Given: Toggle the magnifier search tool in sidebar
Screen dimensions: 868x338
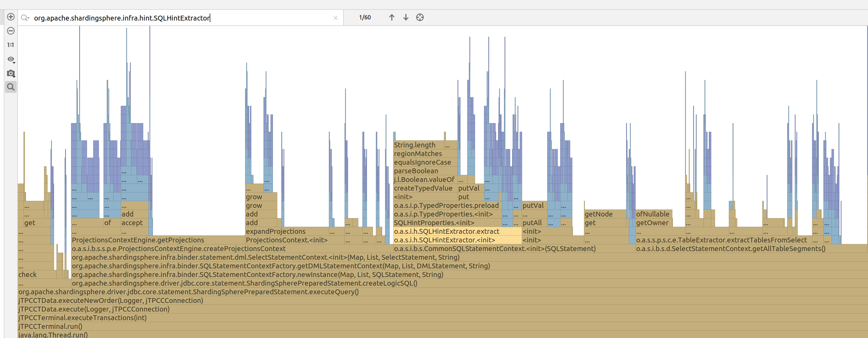Looking at the screenshot, I should [x=11, y=87].
